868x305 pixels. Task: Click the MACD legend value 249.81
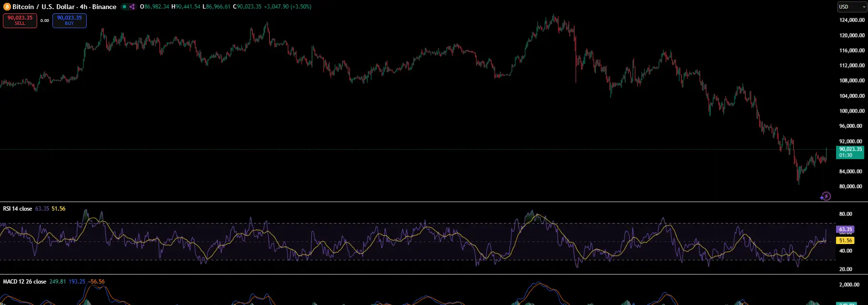tap(58, 282)
